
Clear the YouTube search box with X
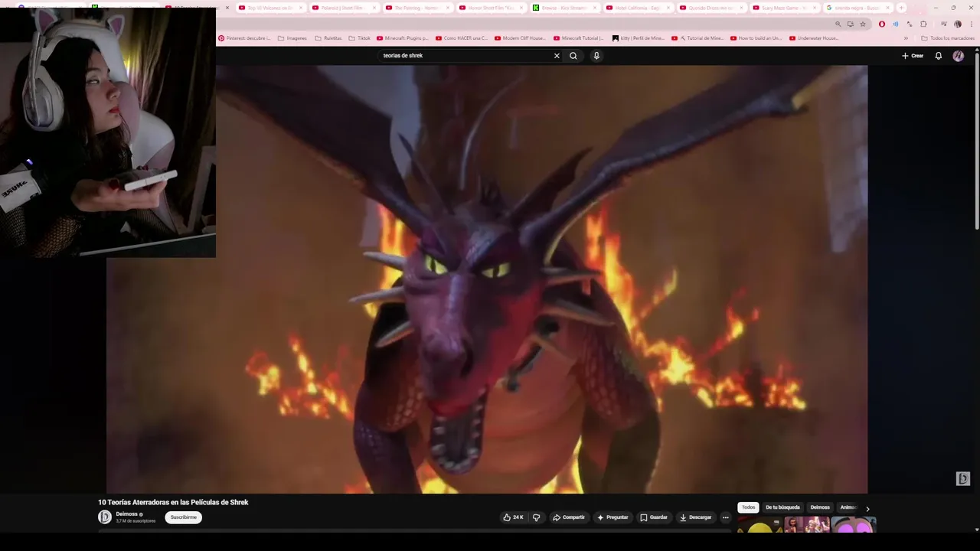point(557,56)
